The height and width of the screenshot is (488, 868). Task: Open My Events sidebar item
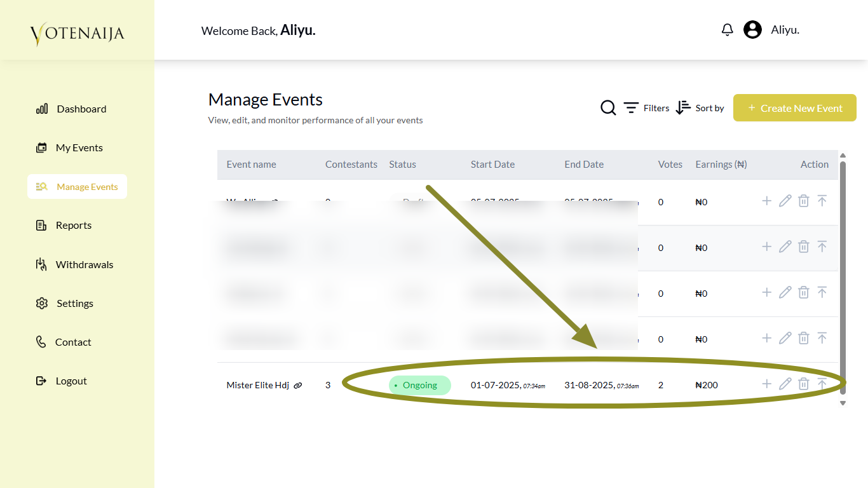tap(69, 147)
